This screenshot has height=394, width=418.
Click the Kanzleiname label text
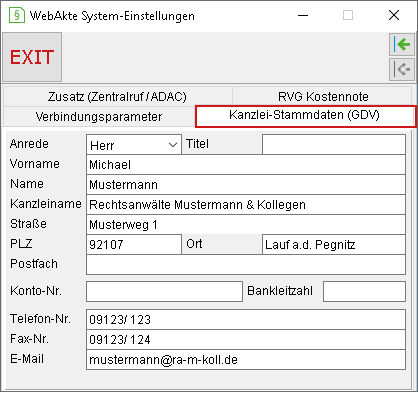point(46,204)
